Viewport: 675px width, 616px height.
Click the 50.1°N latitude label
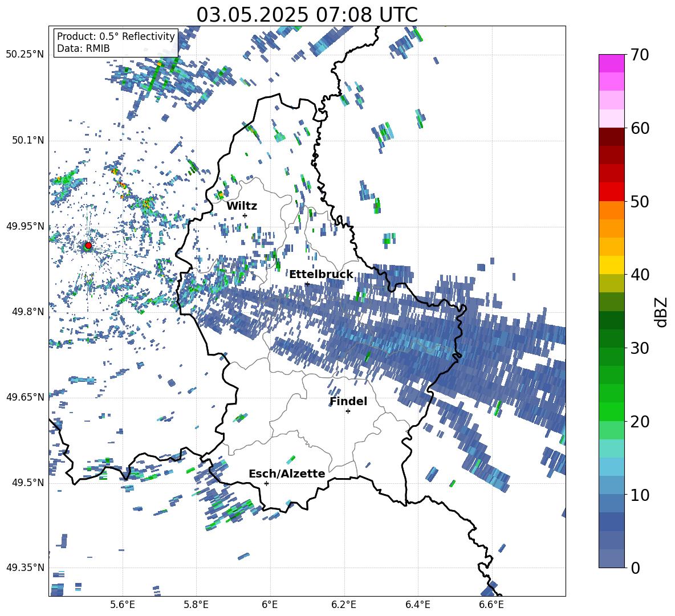pos(27,140)
